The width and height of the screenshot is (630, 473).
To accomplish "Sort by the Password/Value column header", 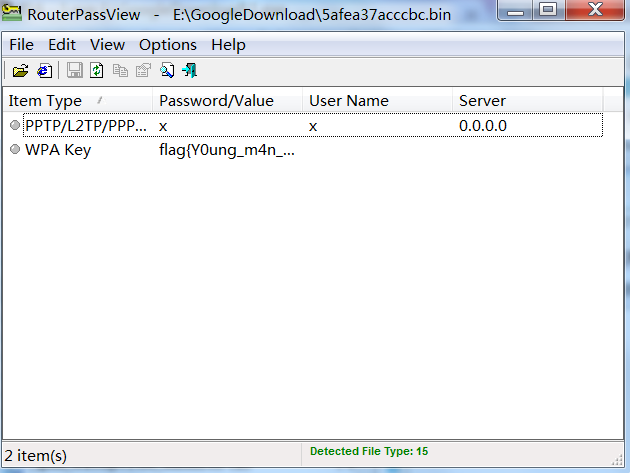I will coord(227,100).
